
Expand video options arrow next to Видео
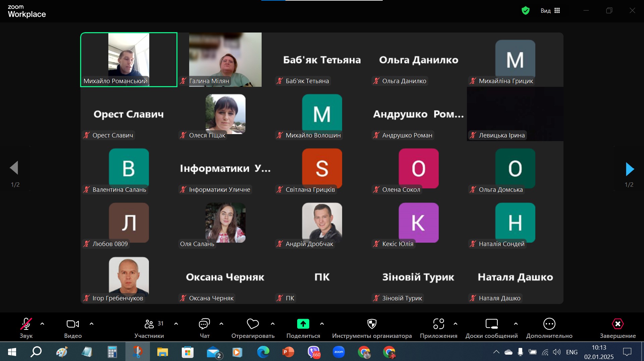(92, 324)
